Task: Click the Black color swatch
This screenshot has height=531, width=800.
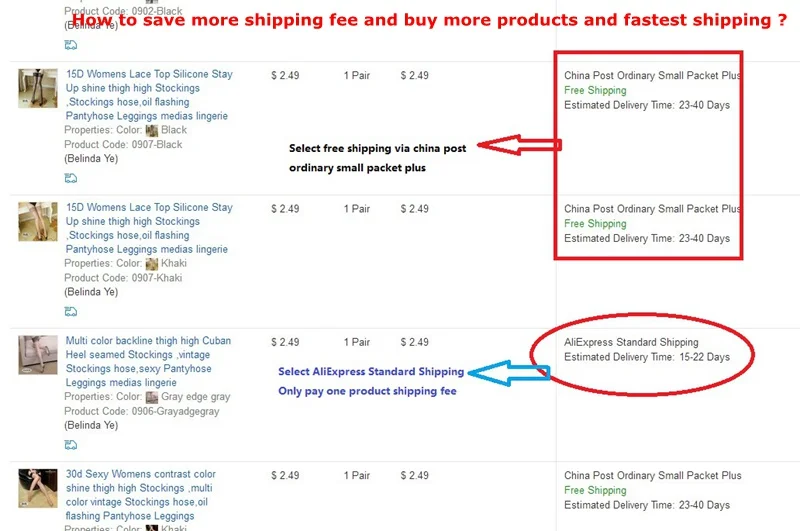Action: click(152, 130)
